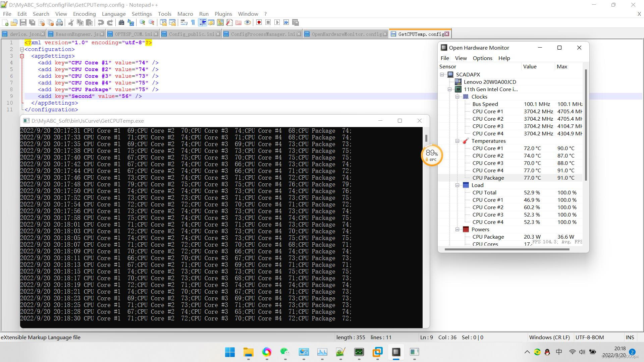Open Find with binoculars icon
Image resolution: width=644 pixels, height=362 pixels.
click(121, 23)
